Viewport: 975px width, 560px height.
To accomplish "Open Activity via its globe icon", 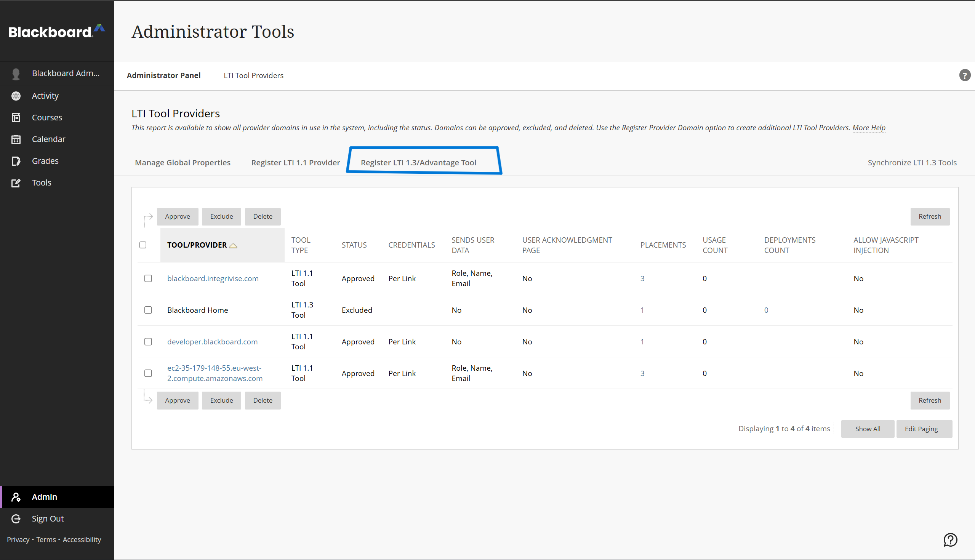I will (x=16, y=96).
